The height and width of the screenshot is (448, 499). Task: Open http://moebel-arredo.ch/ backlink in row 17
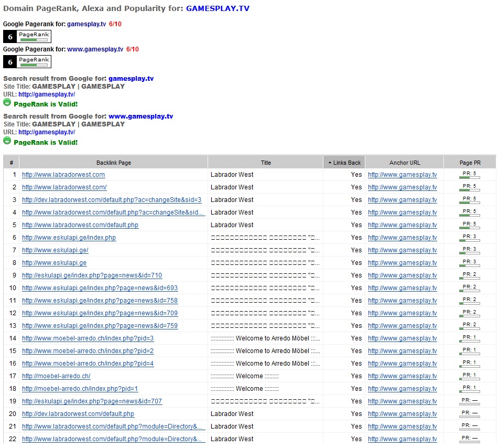pyautogui.click(x=56, y=376)
